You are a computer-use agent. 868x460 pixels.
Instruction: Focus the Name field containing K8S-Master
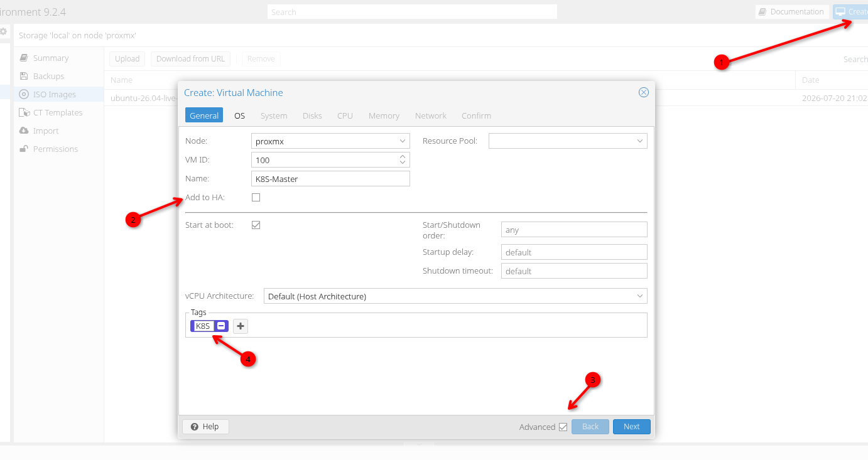coord(330,179)
